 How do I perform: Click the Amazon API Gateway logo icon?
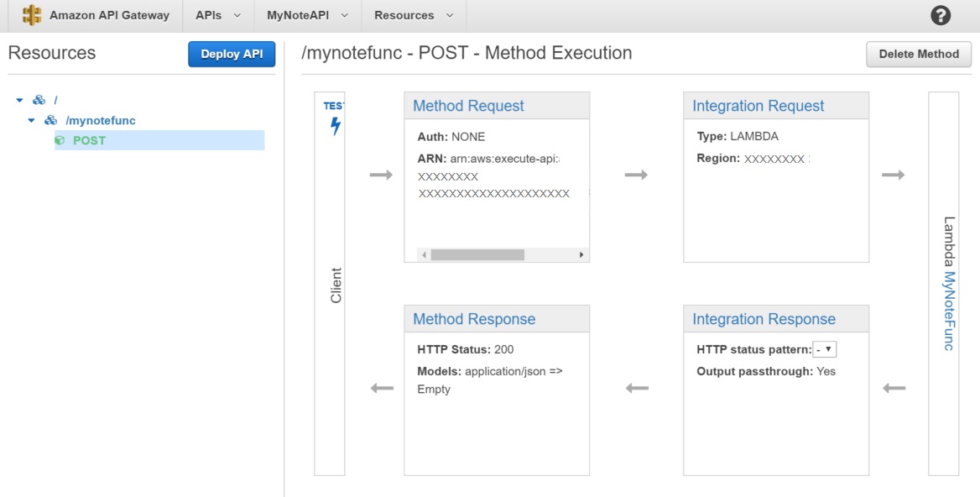point(31,15)
